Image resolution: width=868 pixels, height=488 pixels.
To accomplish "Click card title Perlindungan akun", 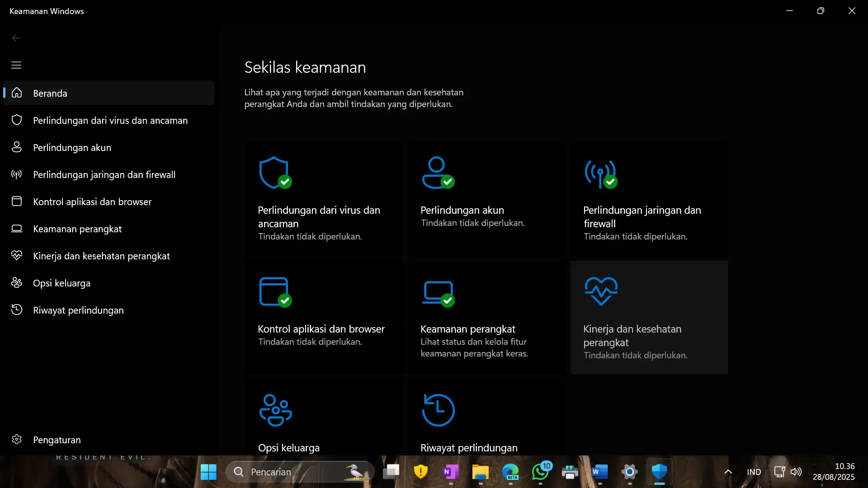I will [462, 210].
